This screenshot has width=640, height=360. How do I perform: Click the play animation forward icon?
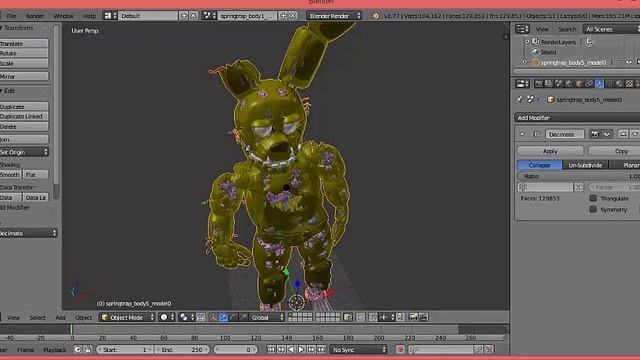coord(301,349)
